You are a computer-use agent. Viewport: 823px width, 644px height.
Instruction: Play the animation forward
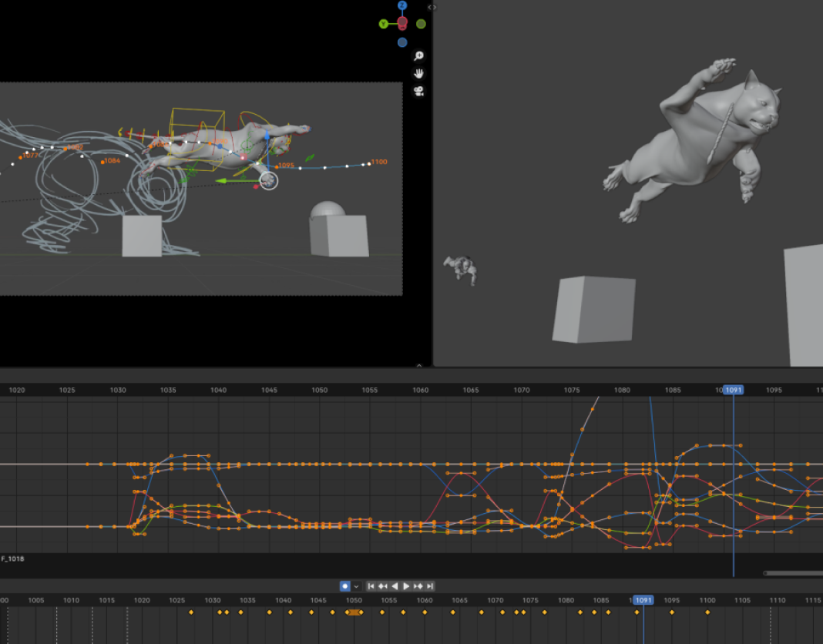406,586
